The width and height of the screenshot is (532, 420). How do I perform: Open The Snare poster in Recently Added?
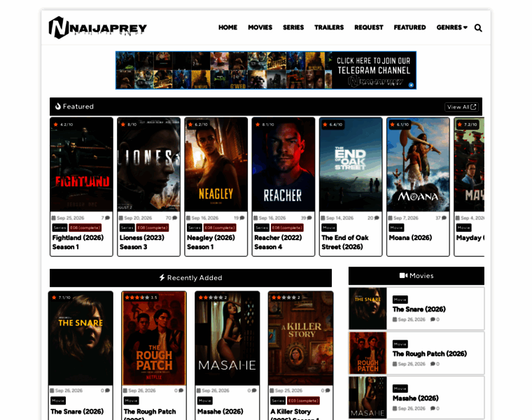pos(80,338)
